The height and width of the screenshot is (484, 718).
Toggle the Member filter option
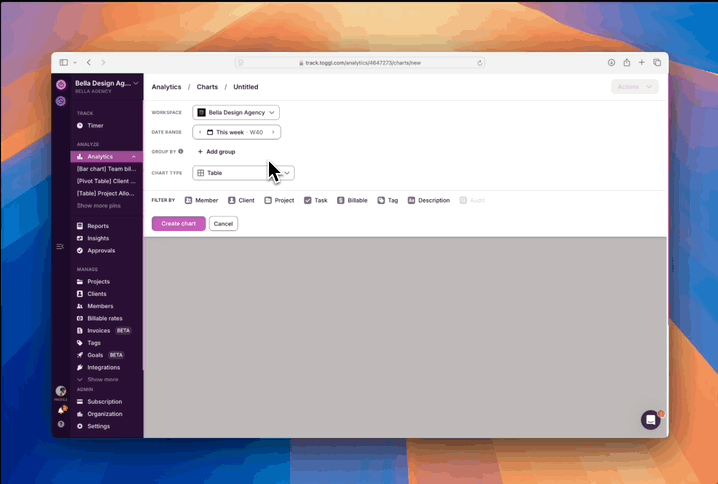189,200
